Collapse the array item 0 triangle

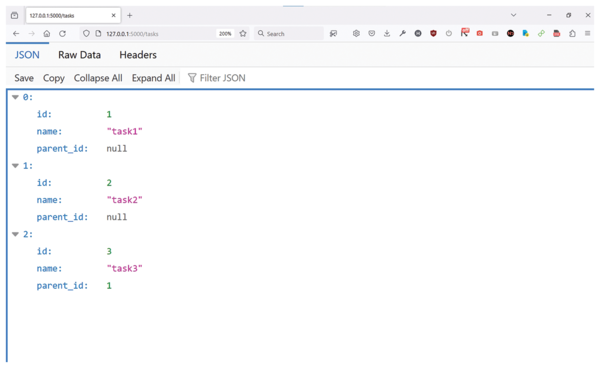tap(15, 97)
